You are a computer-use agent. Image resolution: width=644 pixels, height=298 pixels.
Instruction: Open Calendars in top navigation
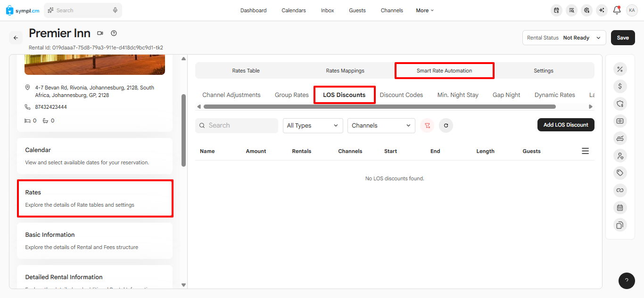(x=294, y=10)
